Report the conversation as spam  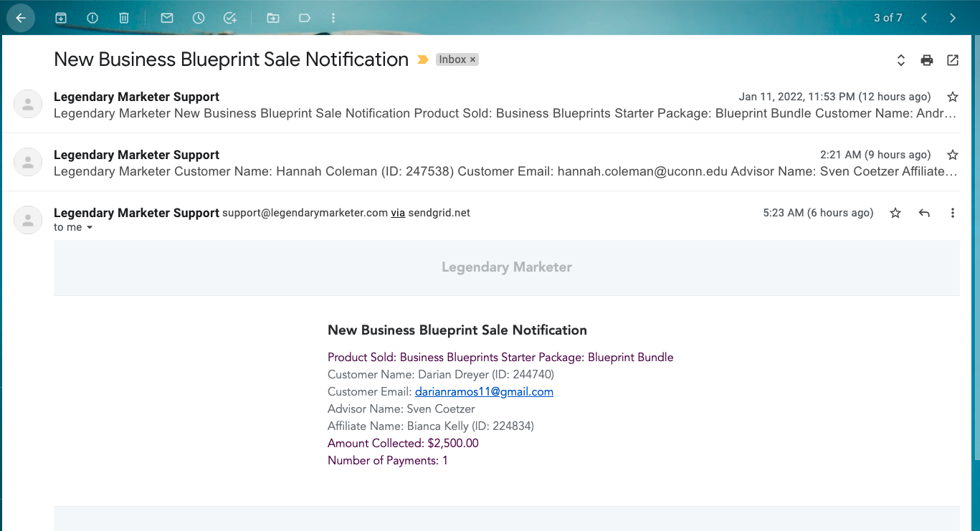(92, 18)
